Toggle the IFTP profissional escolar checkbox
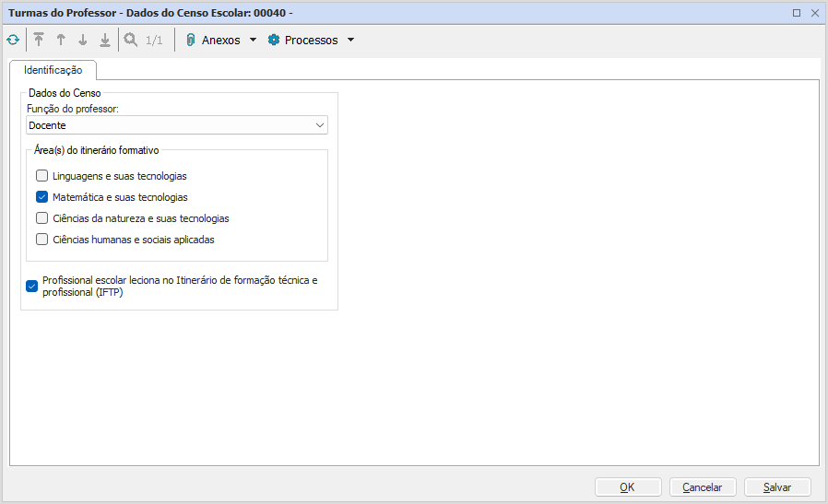Screen dimensions: 828x504 point(31,286)
